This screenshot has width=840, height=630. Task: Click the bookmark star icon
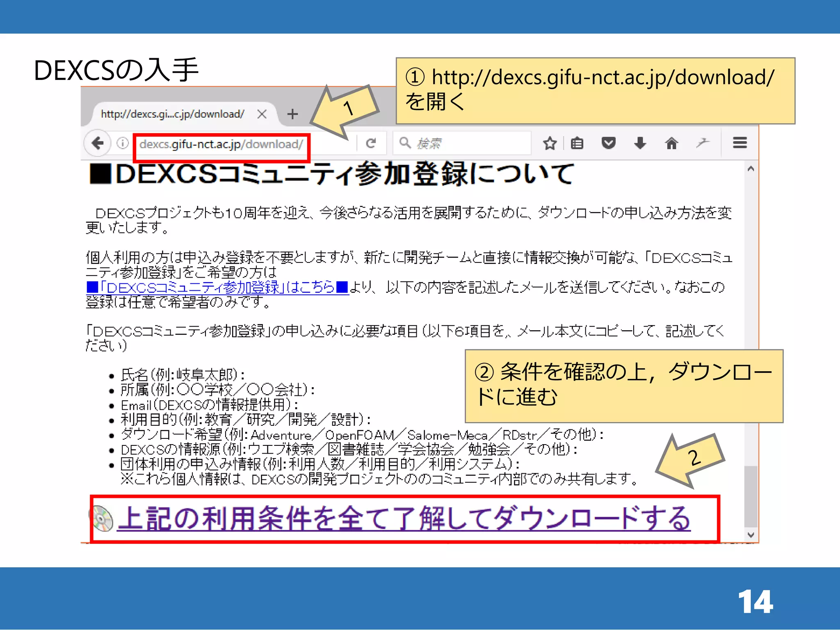[x=550, y=143]
